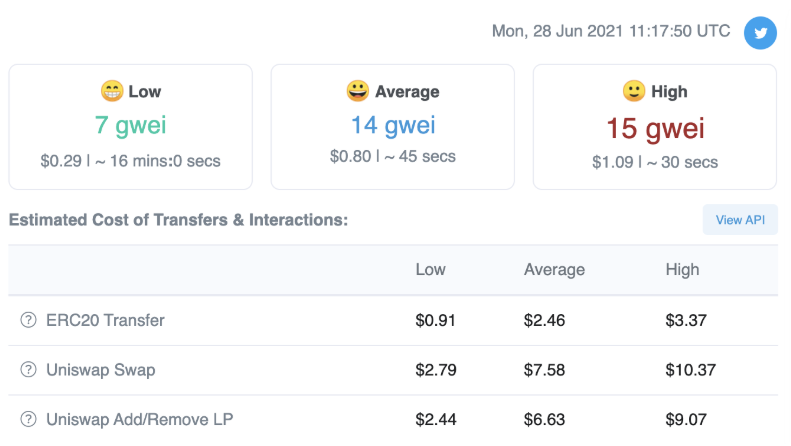
Task: Select the Average 14 gwei price
Action: pos(393,126)
